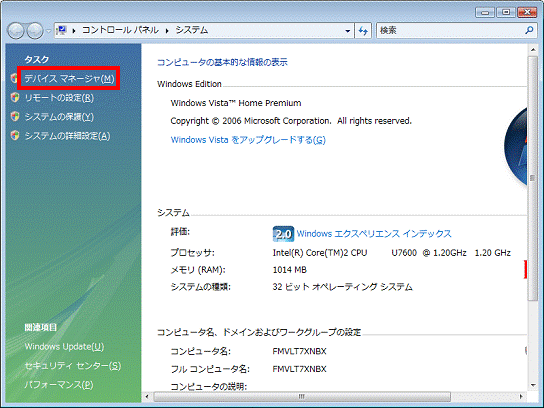Open Windows Update(U) in related items
Image resolution: width=544 pixels, height=408 pixels.
coord(64,347)
